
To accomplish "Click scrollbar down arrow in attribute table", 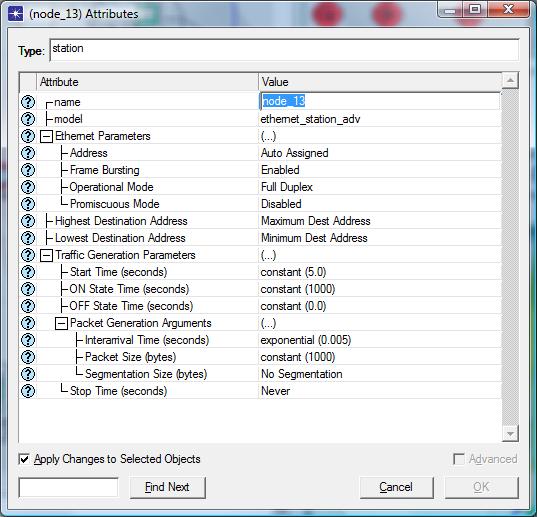I will point(510,434).
